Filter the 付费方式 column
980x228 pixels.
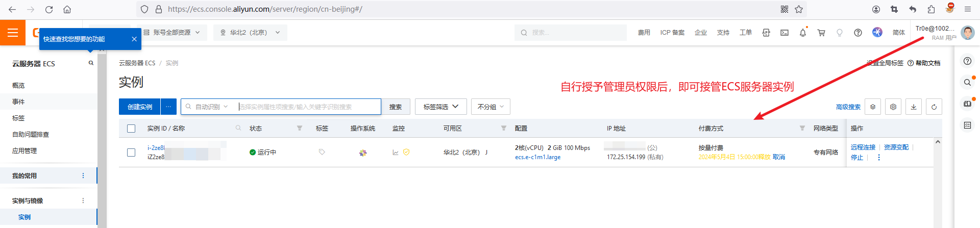[x=802, y=129]
